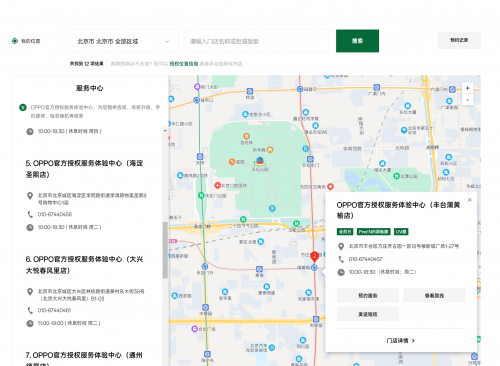The width and height of the screenshot is (500, 366).
Task: Click 查看路线 button in store popup
Action: tap(434, 295)
